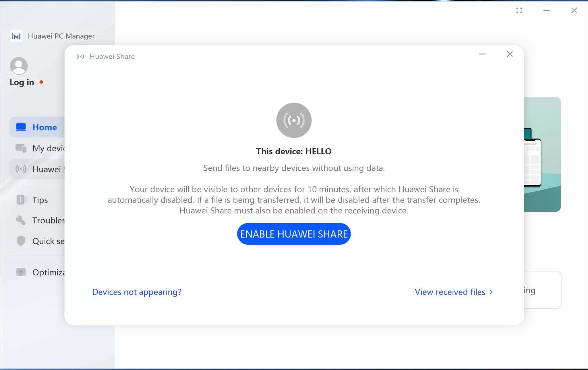Screen dimensions: 588x370
Task: Click the Troubleshooting wrench icon
Action: click(21, 220)
